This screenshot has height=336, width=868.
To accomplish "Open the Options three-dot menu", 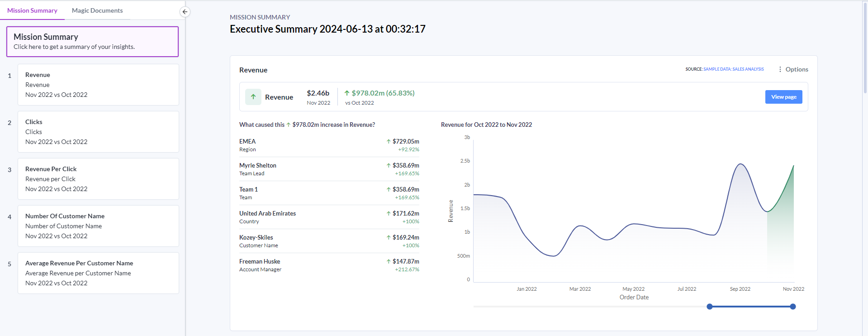I will coord(793,69).
